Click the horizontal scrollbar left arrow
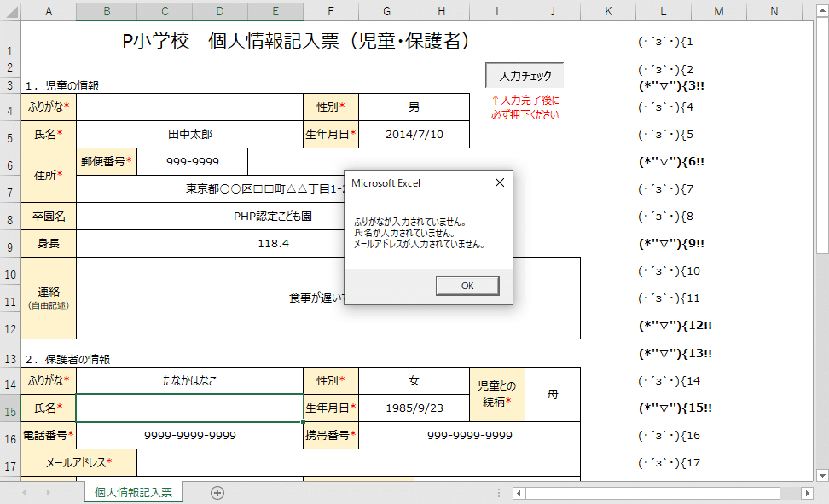829x504 pixels. pos(519,493)
